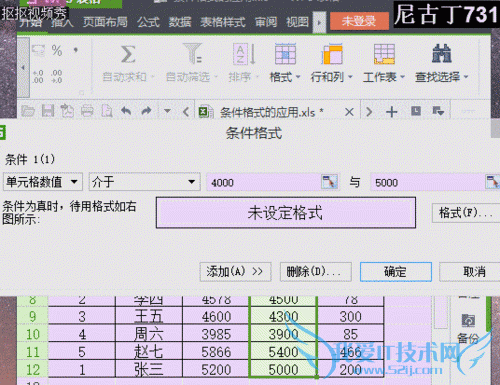500x385 pixels.
Task: Click cell containing 5866
Action: pyautogui.click(x=216, y=352)
